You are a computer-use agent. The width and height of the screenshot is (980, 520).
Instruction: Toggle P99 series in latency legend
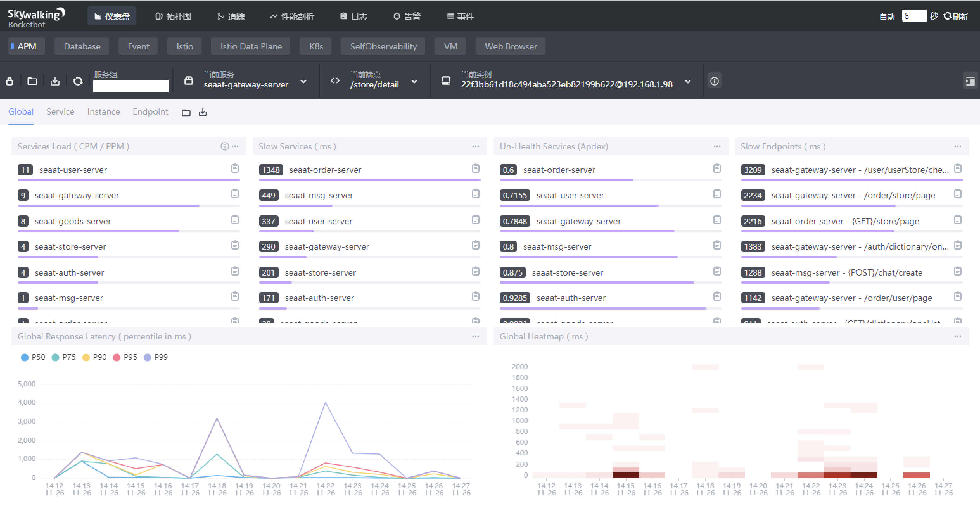(156, 357)
